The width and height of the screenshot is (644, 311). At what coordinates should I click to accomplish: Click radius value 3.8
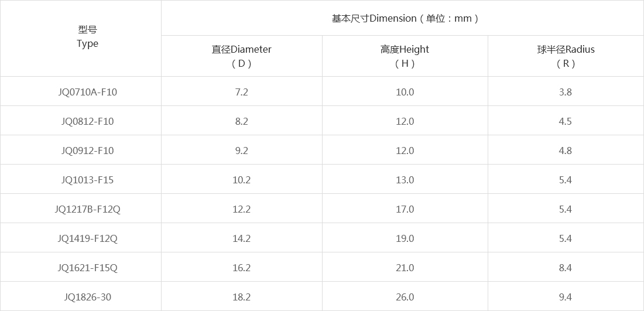coord(566,92)
